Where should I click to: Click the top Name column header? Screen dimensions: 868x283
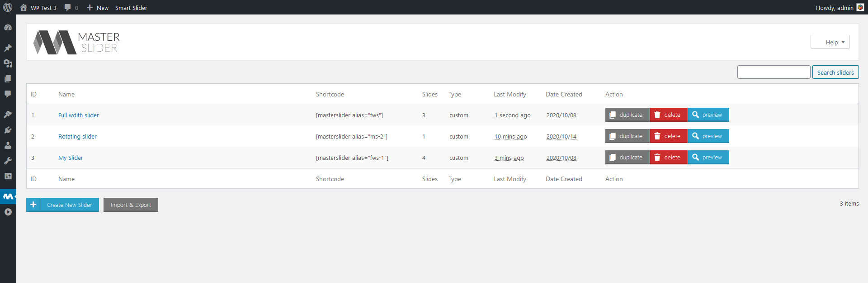point(66,94)
